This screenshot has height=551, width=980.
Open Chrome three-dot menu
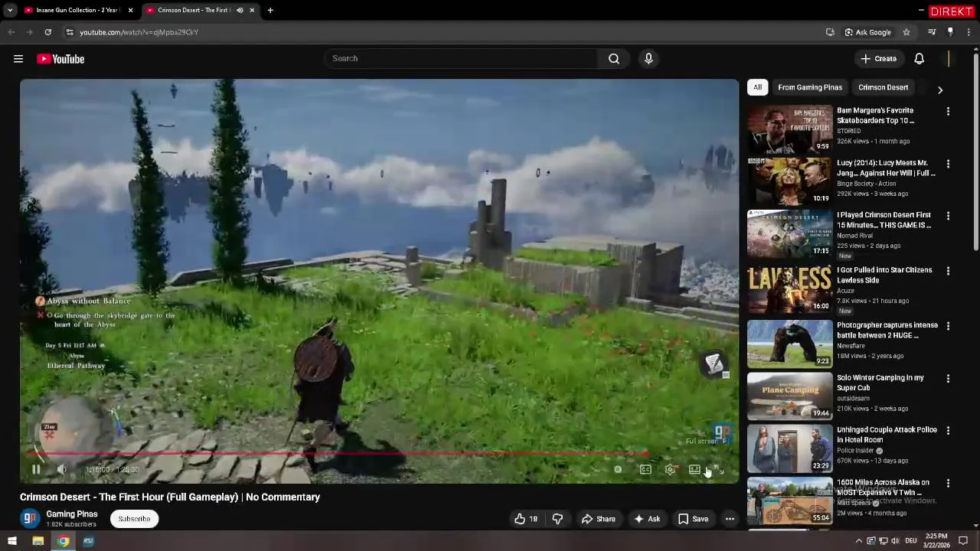pyautogui.click(x=969, y=32)
